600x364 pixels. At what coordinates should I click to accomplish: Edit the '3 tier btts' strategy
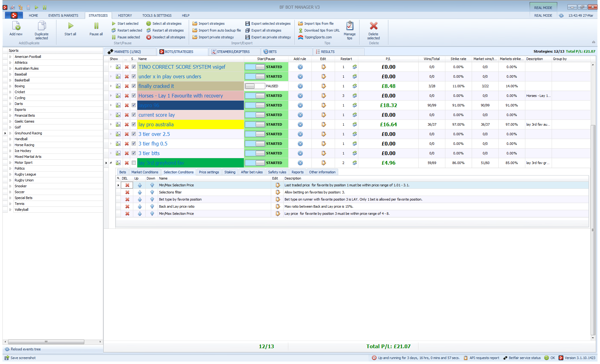click(x=324, y=153)
